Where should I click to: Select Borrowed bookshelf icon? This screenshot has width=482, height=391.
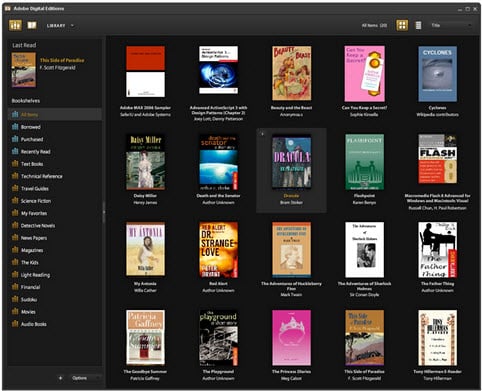[x=15, y=127]
